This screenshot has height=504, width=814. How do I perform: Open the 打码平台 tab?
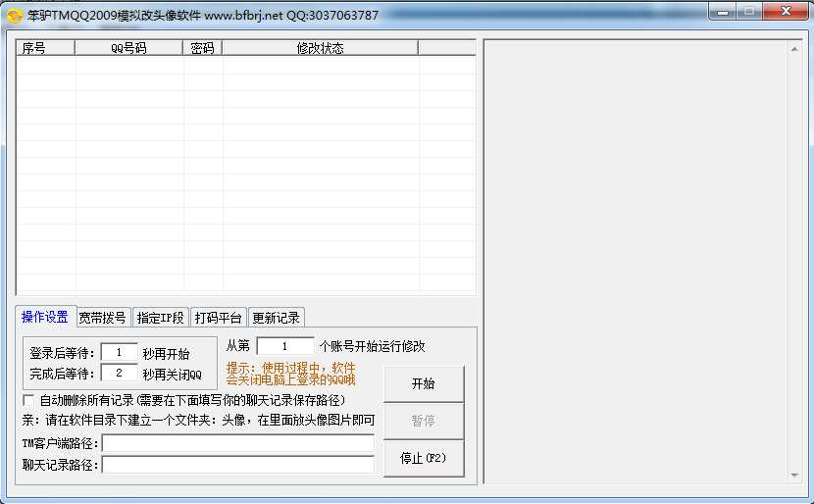218,318
